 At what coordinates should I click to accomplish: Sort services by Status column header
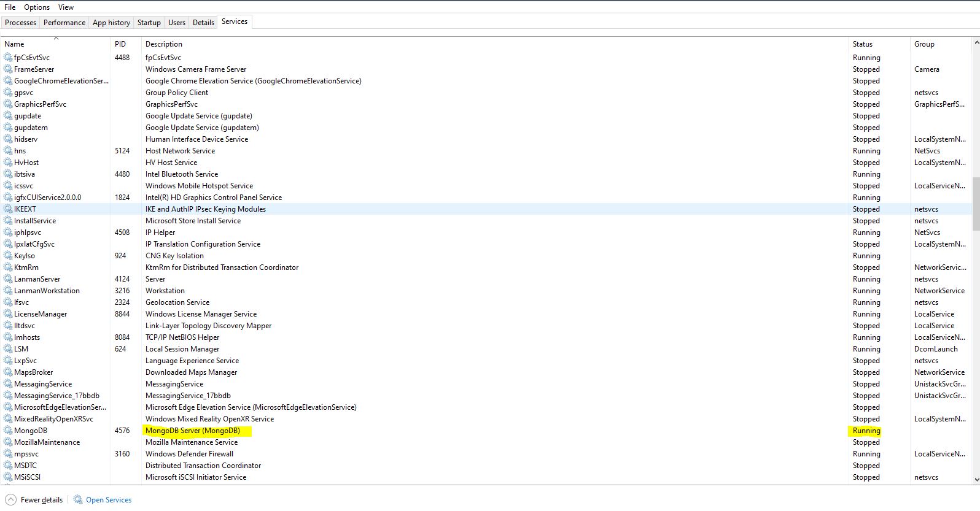click(x=862, y=44)
